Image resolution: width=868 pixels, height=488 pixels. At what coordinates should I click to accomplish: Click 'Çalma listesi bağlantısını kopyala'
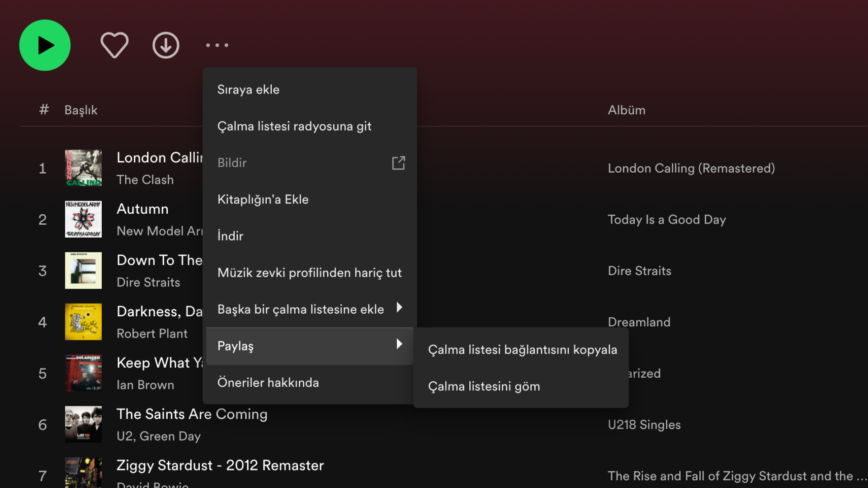(522, 349)
